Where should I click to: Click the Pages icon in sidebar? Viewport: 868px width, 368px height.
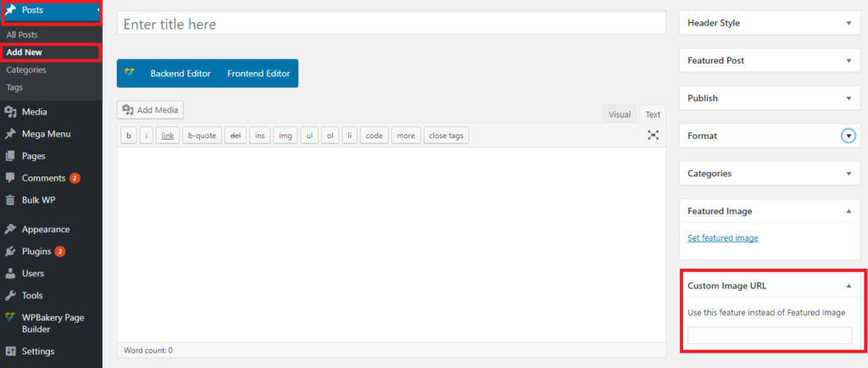(10, 156)
